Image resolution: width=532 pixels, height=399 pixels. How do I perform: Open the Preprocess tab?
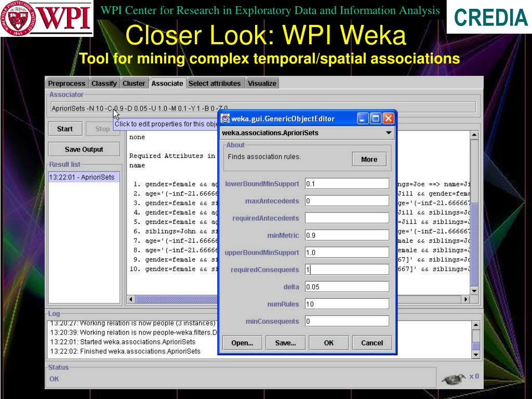(x=67, y=84)
